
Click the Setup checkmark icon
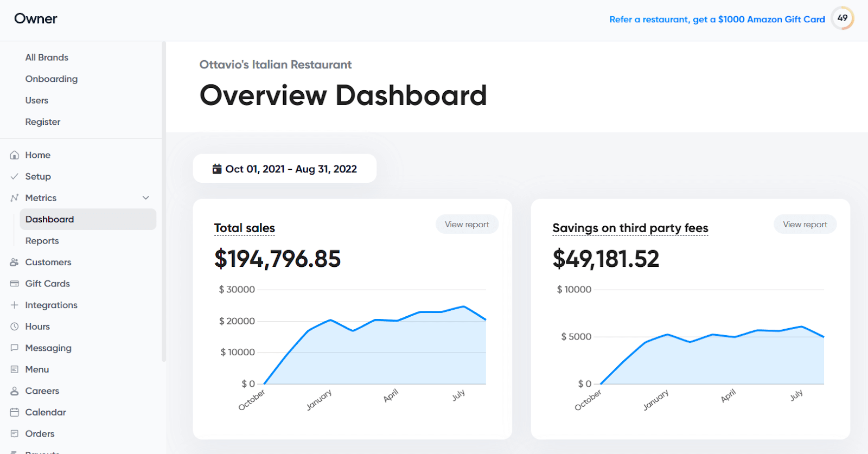15,176
